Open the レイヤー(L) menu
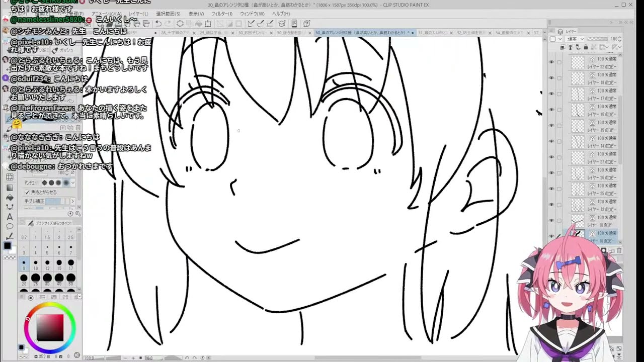 (x=138, y=14)
